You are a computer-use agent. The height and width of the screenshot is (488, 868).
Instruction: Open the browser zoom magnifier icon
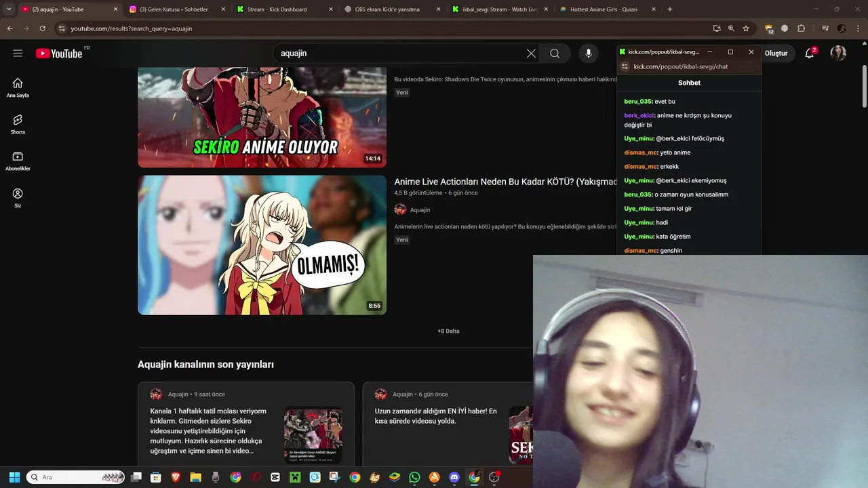731,28
